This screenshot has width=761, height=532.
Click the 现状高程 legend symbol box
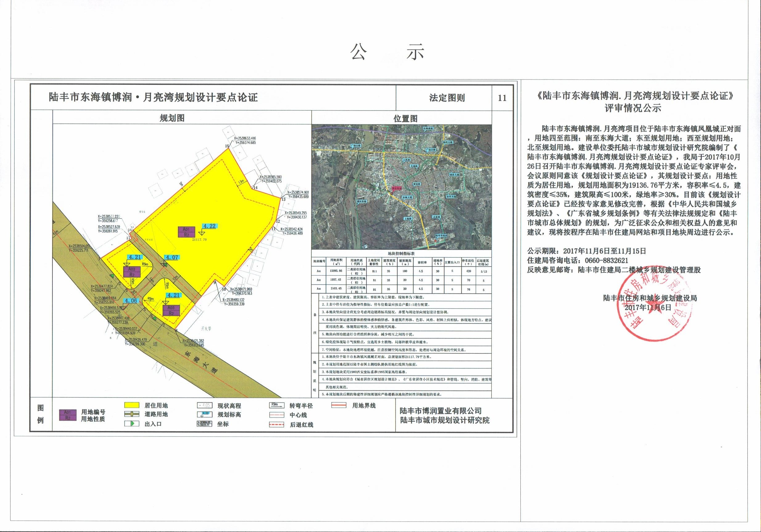205,405
